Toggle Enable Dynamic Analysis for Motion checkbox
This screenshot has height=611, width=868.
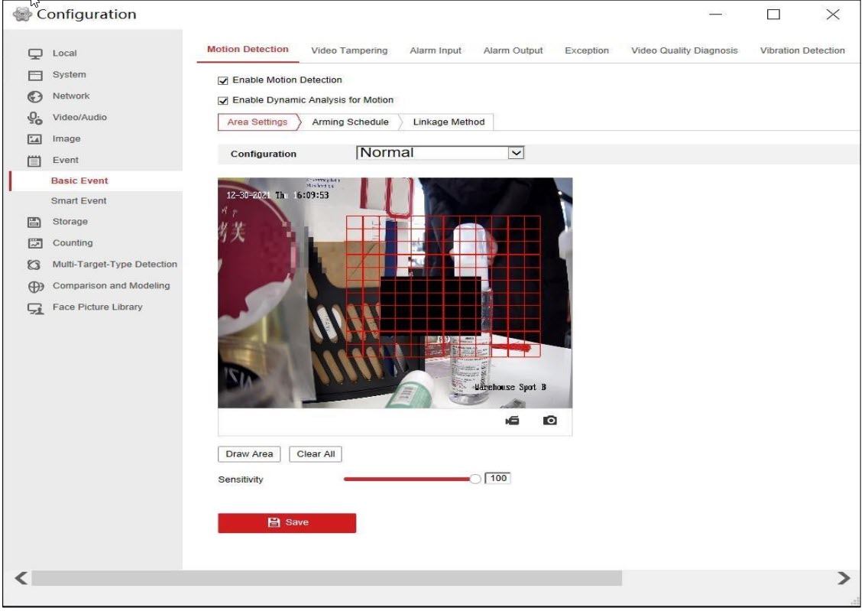click(223, 100)
